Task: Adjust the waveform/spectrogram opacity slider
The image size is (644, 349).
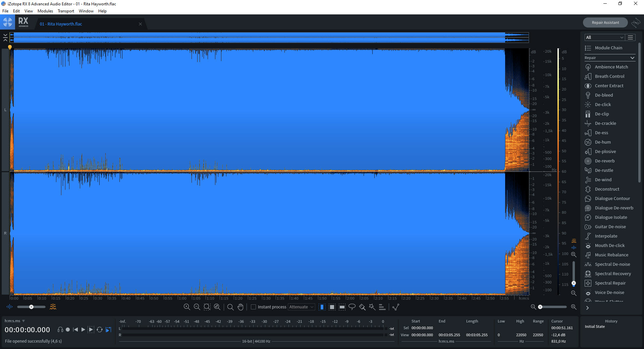Action: (31, 307)
